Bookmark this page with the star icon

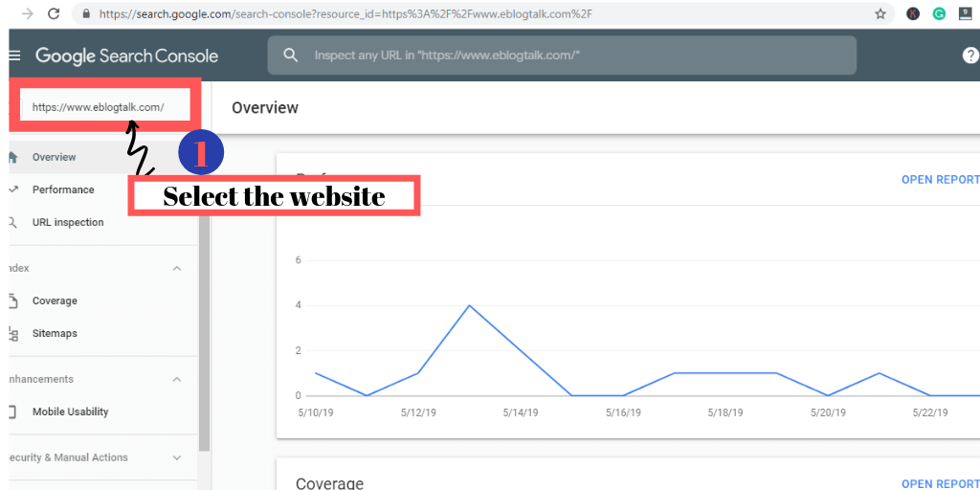click(880, 13)
